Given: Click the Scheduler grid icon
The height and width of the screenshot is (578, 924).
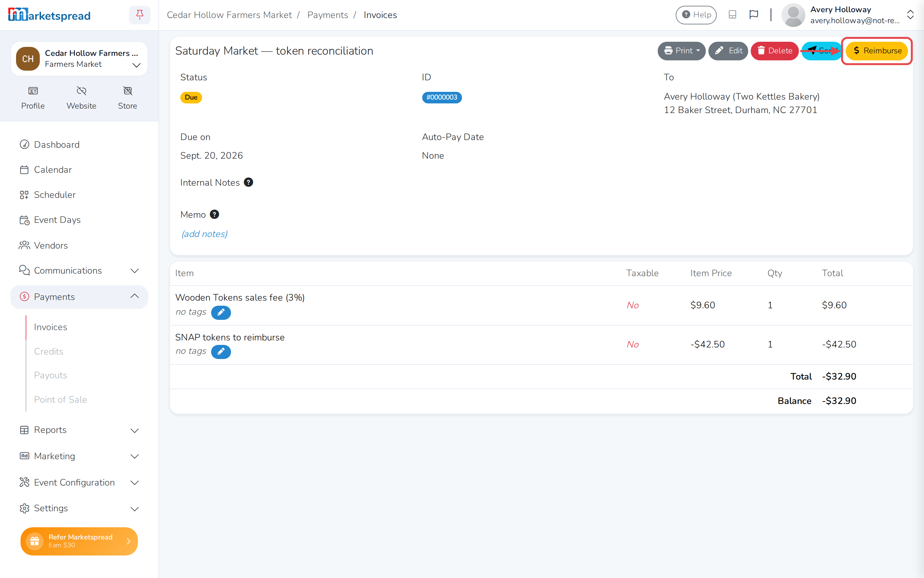Looking at the screenshot, I should [x=24, y=195].
